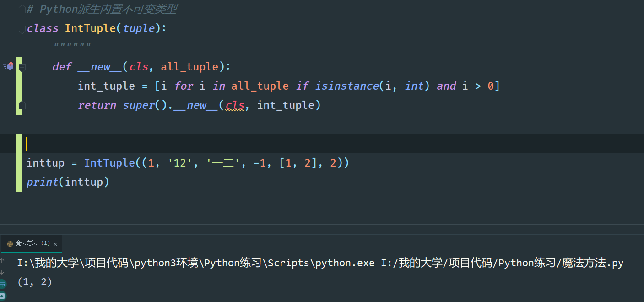Screen dimensions: 644x302
Task: Click the empty docstring quotes line
Action: coord(72,46)
